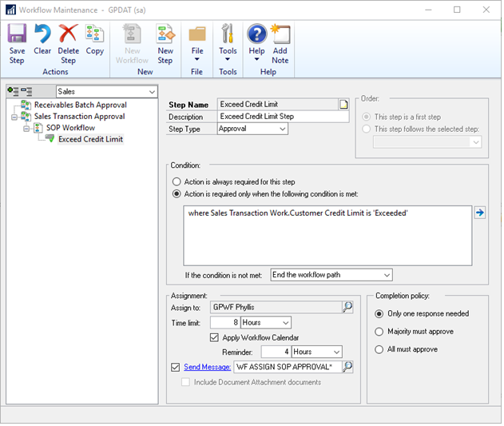
Task: Open the Sales series dropdown
Action: point(152,92)
